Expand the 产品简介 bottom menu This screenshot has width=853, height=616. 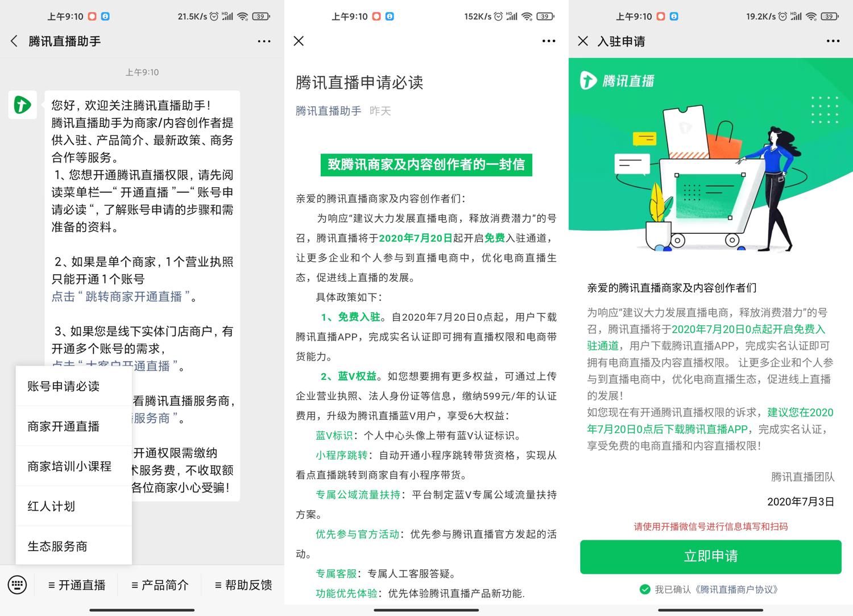coord(160,585)
